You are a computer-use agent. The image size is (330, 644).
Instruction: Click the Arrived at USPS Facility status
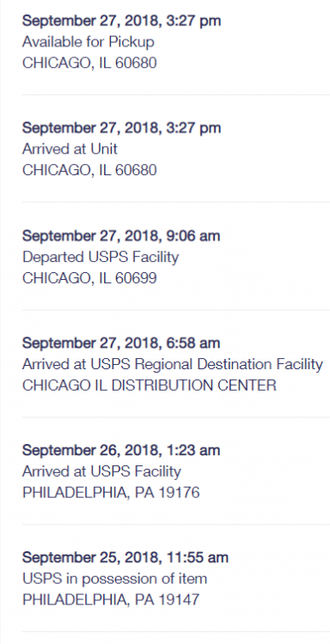[x=101, y=471]
